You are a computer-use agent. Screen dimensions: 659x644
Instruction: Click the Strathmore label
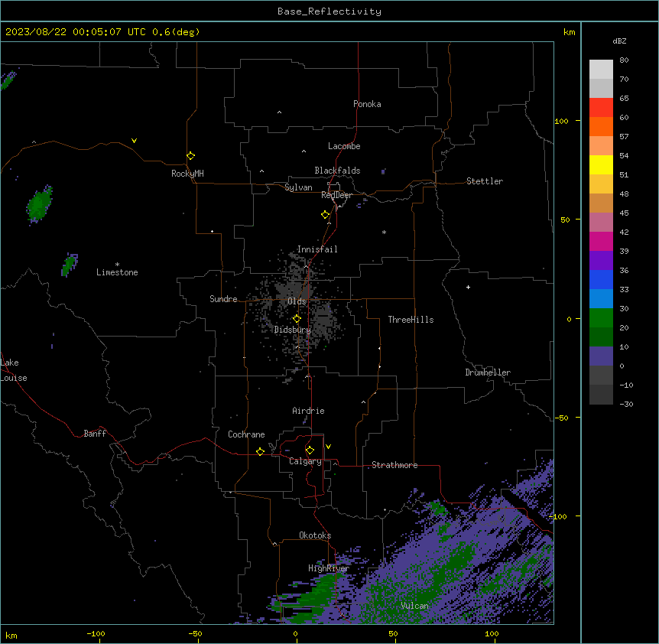coord(394,465)
